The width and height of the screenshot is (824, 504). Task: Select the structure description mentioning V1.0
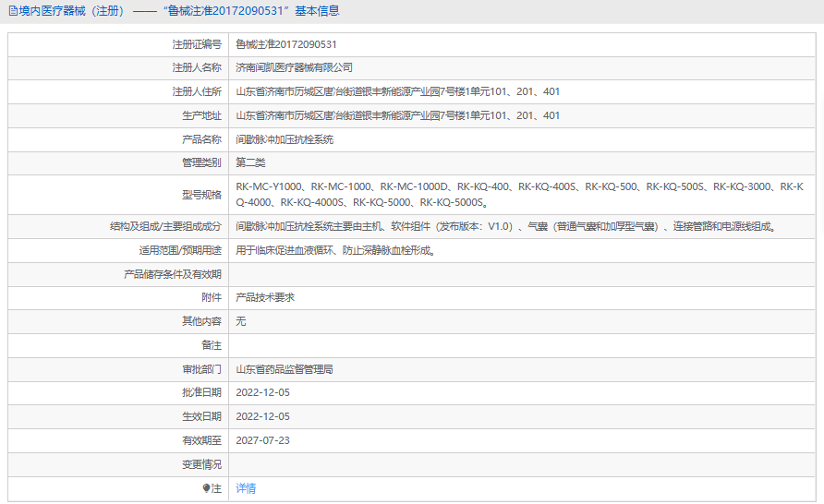tap(506, 226)
